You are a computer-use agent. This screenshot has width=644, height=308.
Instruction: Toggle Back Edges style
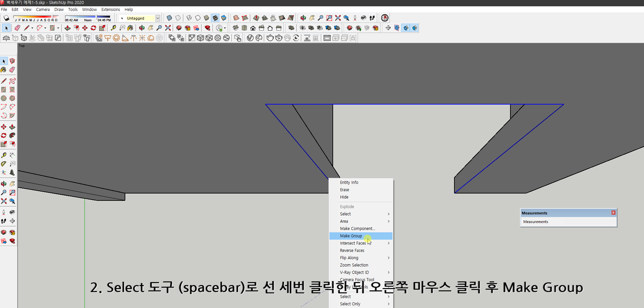(x=178, y=18)
